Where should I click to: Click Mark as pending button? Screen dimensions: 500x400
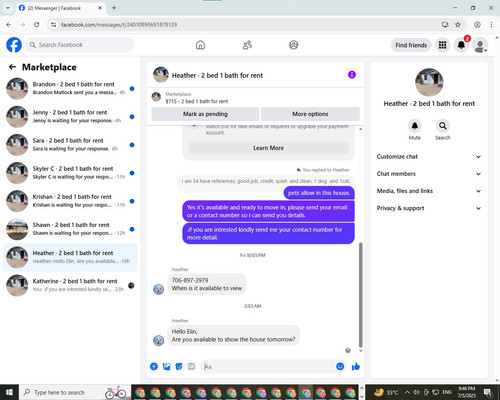tap(205, 114)
